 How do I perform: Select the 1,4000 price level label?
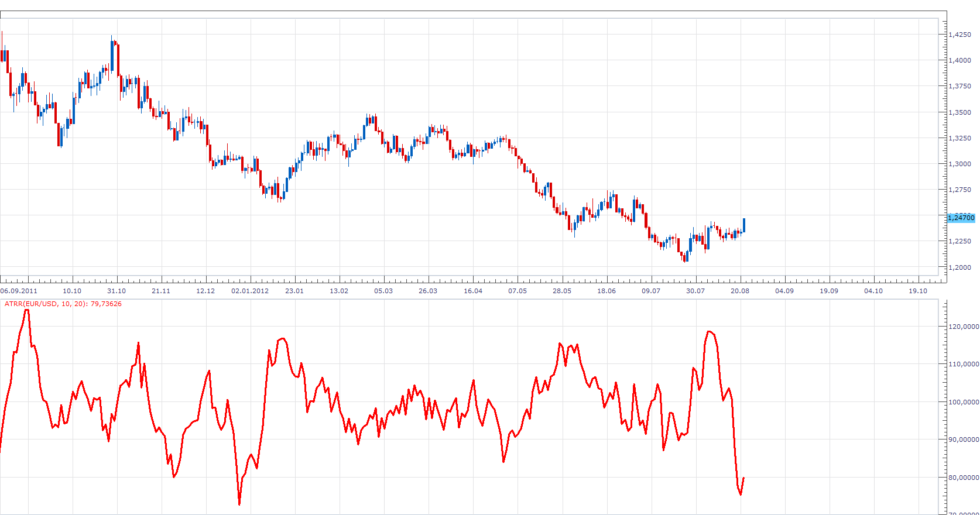click(960, 60)
